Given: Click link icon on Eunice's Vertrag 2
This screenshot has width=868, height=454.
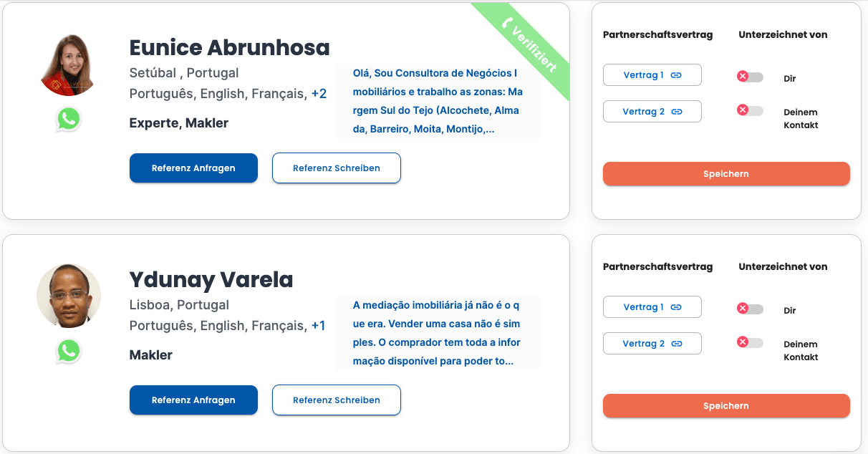Looking at the screenshot, I should (x=677, y=112).
